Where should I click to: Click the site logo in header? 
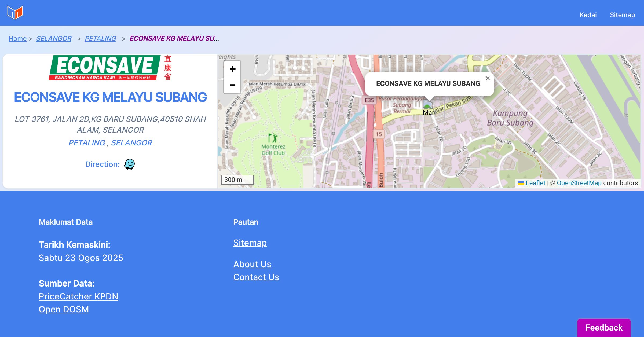click(15, 13)
